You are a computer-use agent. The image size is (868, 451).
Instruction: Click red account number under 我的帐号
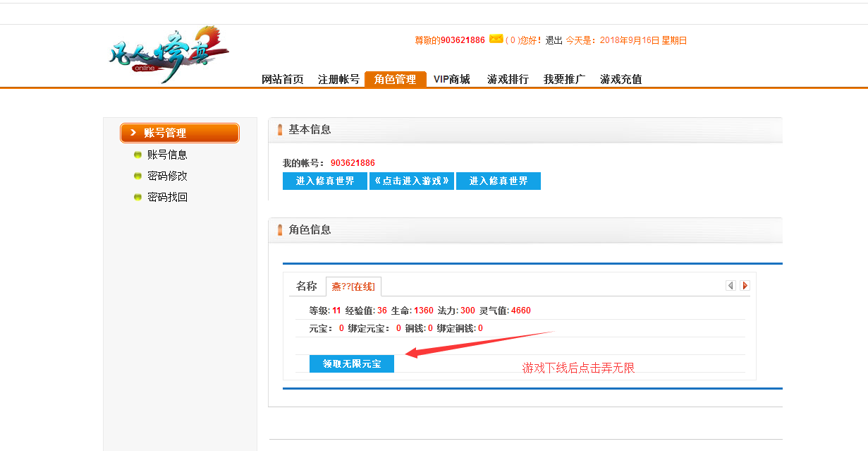353,163
